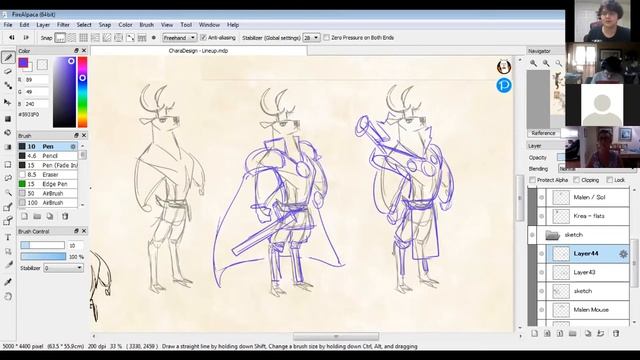Click the snap settings dot icon

[x=154, y=38]
